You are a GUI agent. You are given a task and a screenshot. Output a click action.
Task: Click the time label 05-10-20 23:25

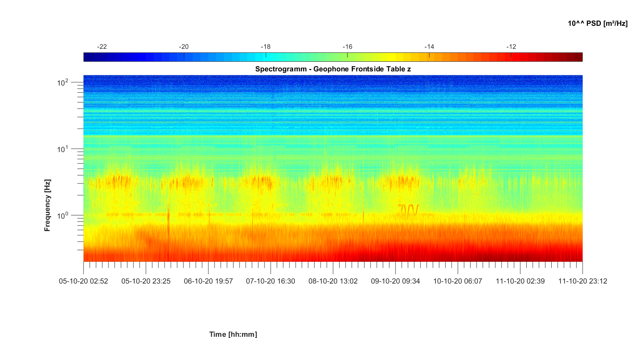coord(146,281)
